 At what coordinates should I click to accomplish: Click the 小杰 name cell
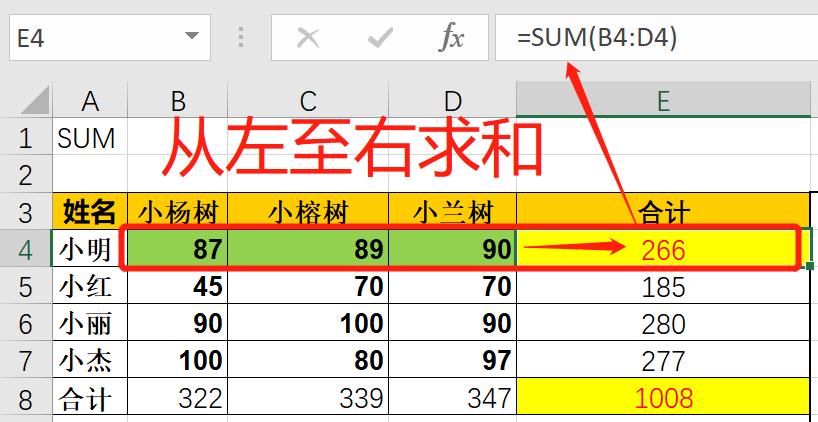point(90,360)
